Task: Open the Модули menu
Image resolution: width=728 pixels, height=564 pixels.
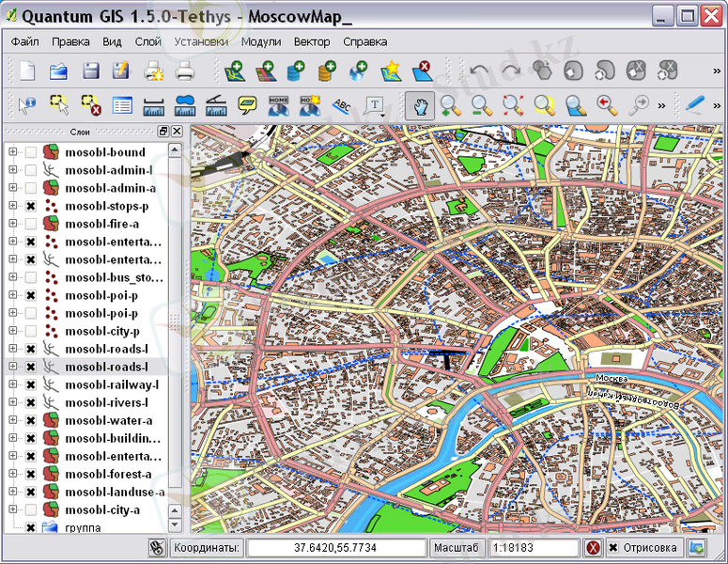Action: pos(261,41)
